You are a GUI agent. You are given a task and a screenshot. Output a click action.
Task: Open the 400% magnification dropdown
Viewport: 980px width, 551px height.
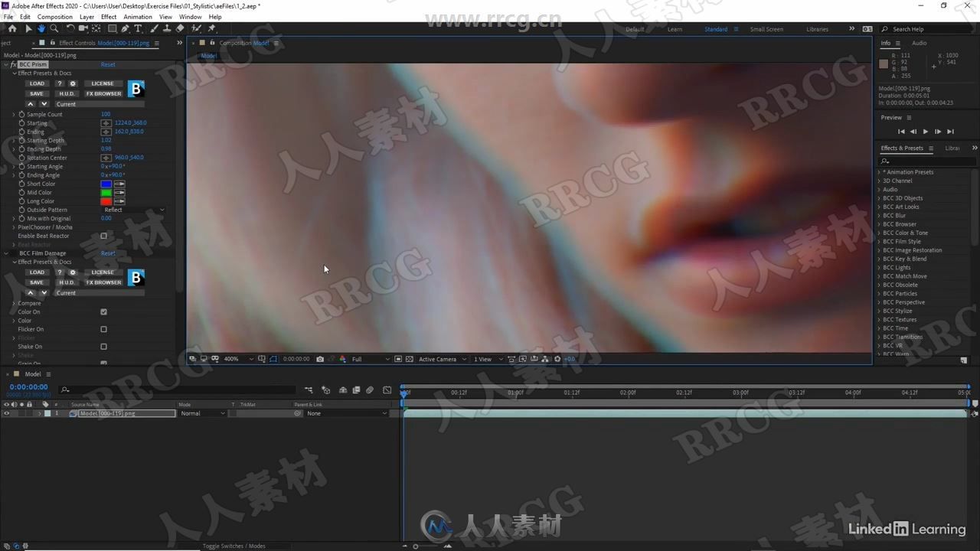[x=238, y=359]
